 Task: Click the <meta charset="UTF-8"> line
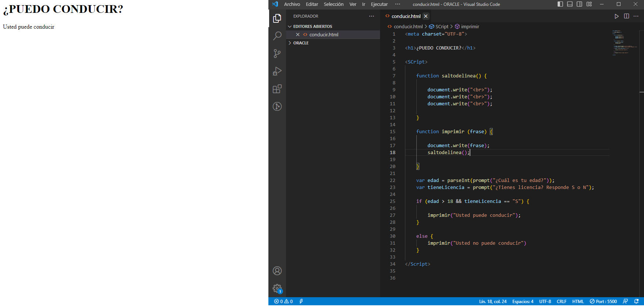pos(436,34)
